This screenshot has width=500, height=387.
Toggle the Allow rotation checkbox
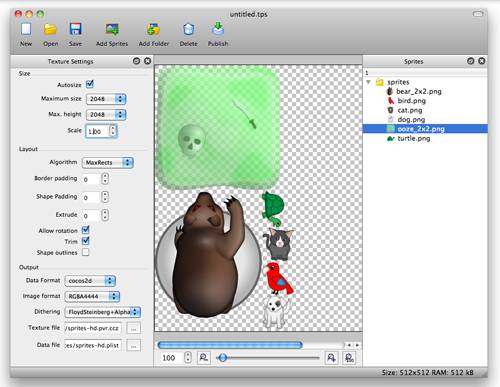click(x=86, y=230)
